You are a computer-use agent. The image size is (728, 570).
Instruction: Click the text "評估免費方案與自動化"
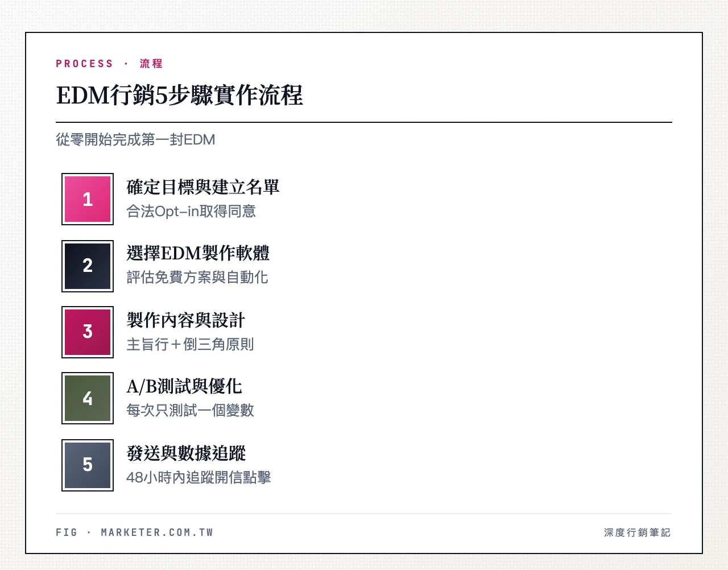pos(197,278)
